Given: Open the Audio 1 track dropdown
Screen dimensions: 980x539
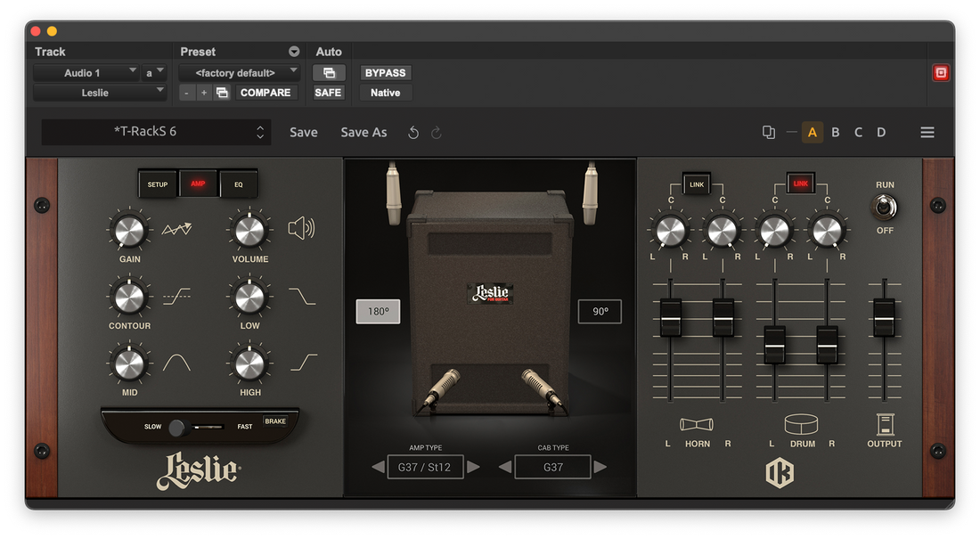Looking at the screenshot, I should (86, 72).
